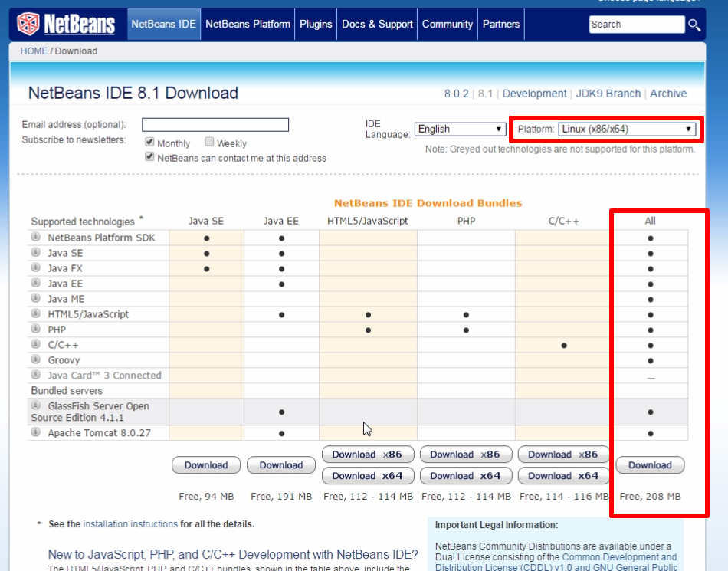Open info icon next to C/C++ row
728x571 pixels.
(x=36, y=344)
